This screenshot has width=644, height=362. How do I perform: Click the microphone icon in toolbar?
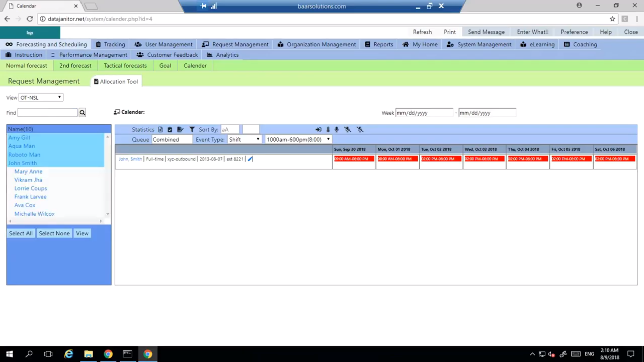tap(337, 129)
